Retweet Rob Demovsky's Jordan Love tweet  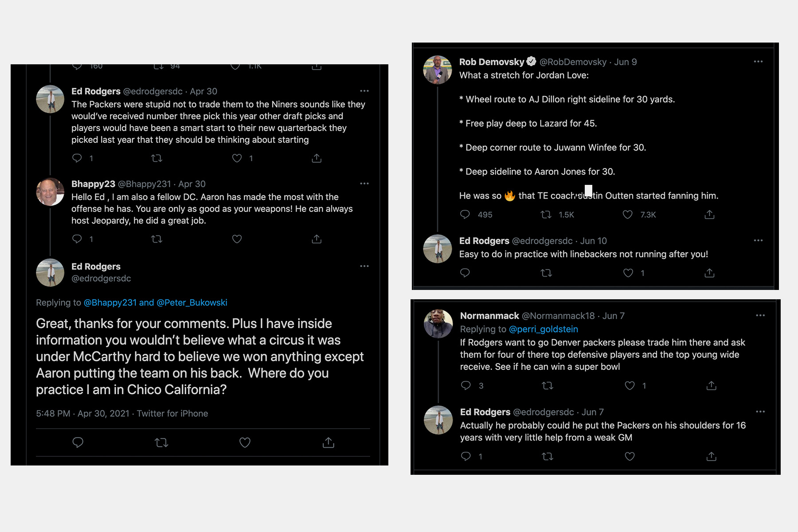click(x=546, y=215)
